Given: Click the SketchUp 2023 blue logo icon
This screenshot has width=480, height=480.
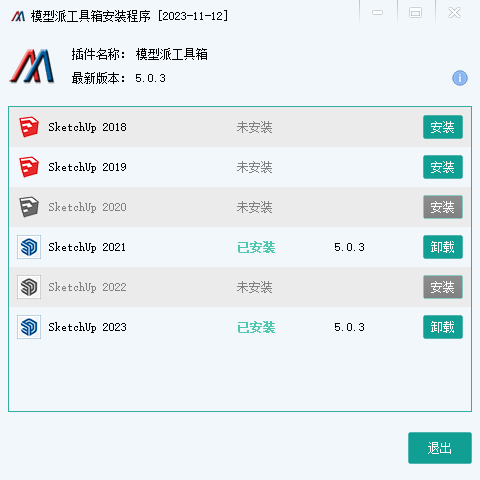Looking at the screenshot, I should click(29, 327).
